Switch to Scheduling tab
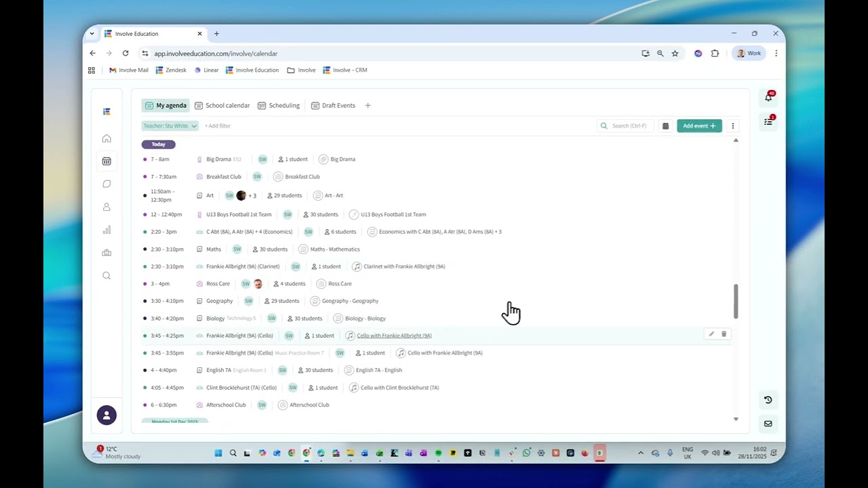868x488 pixels. coord(279,106)
